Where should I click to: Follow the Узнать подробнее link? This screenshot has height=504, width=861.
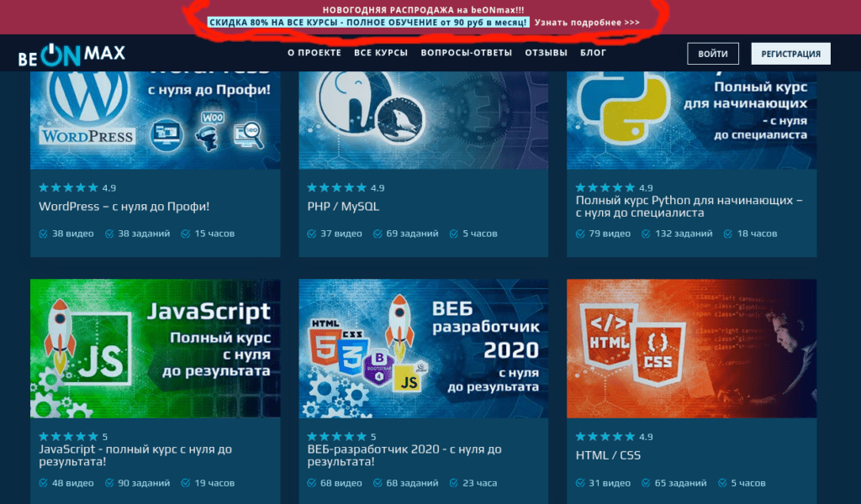coord(586,22)
